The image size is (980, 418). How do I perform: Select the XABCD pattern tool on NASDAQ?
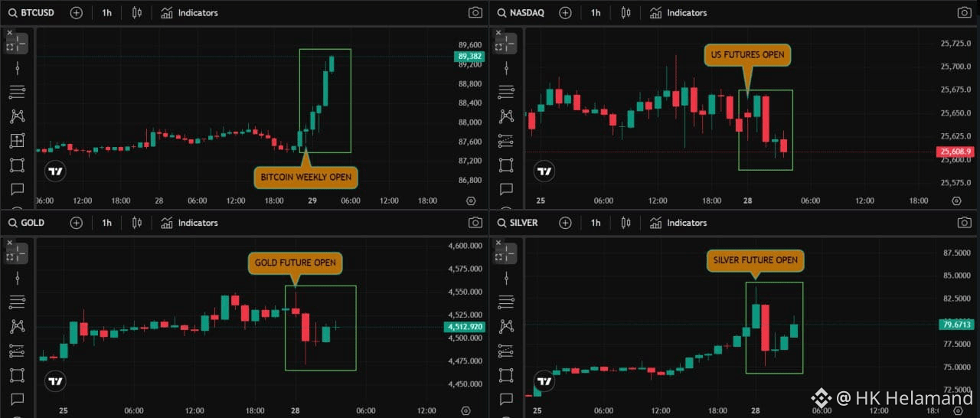pyautogui.click(x=505, y=116)
